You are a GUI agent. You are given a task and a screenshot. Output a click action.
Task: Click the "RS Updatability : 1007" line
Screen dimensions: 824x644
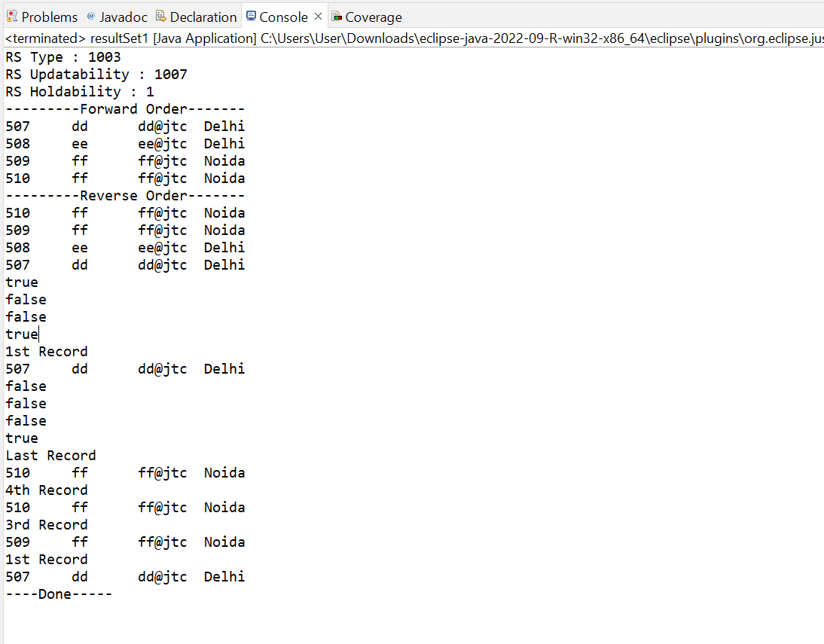(x=96, y=74)
